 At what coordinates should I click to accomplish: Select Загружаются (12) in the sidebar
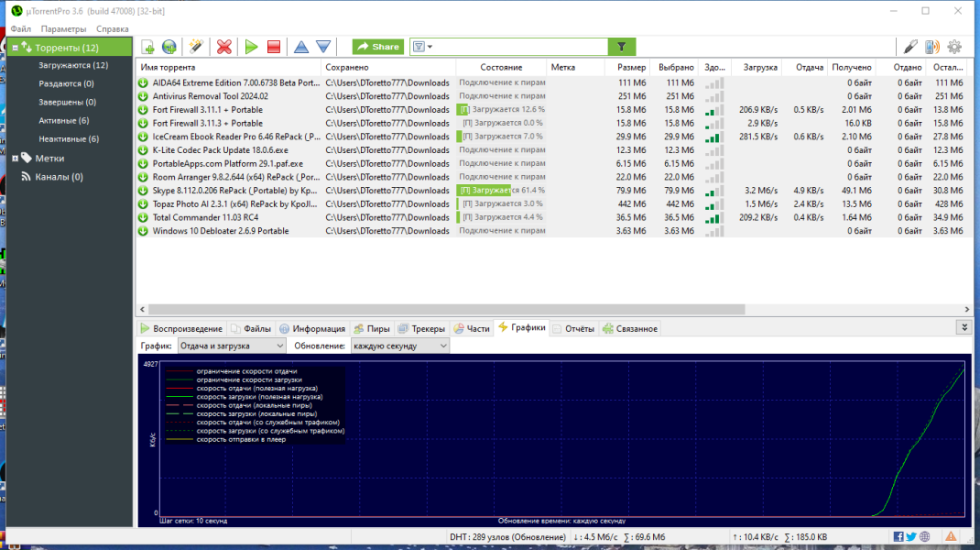(73, 65)
